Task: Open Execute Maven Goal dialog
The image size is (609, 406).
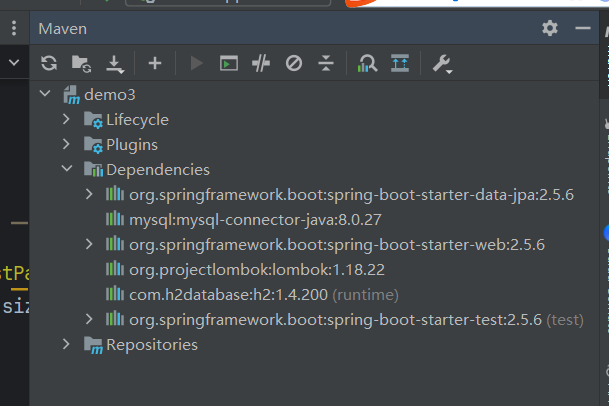Action: (x=229, y=64)
